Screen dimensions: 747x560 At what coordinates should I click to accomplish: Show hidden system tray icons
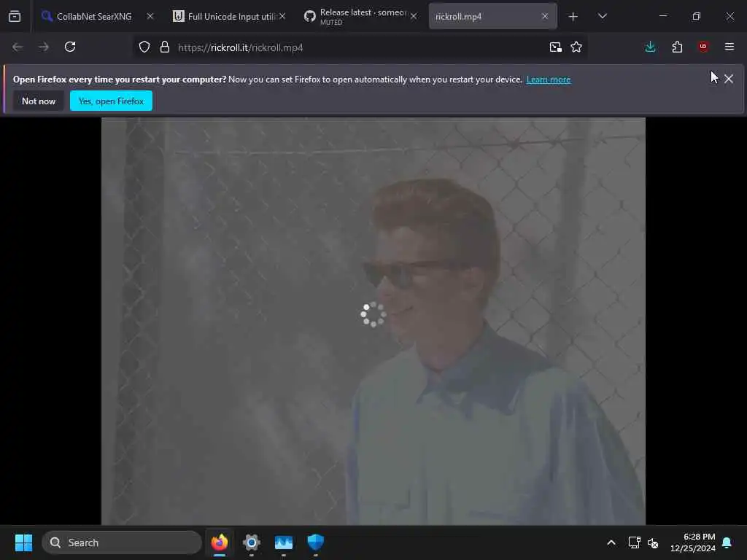pos(611,542)
